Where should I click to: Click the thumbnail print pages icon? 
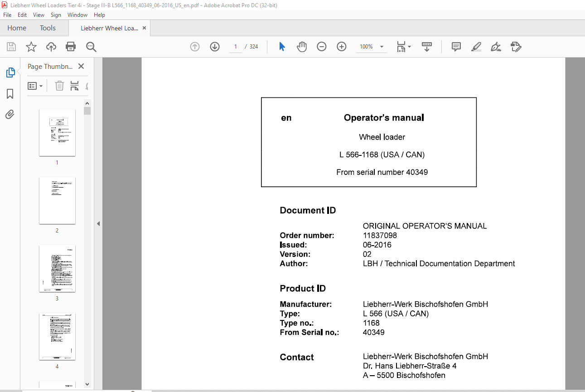[74, 86]
